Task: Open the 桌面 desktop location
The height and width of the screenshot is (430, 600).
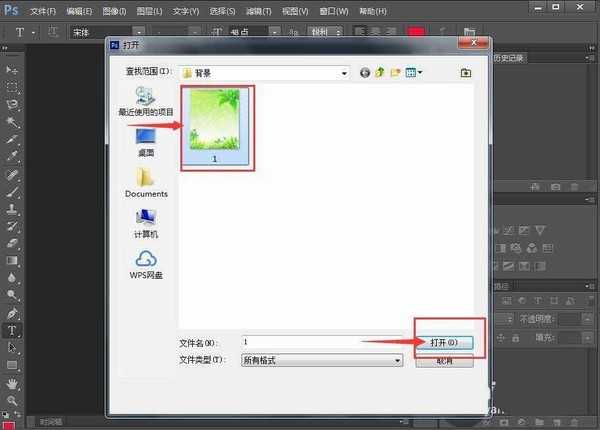Action: click(146, 142)
